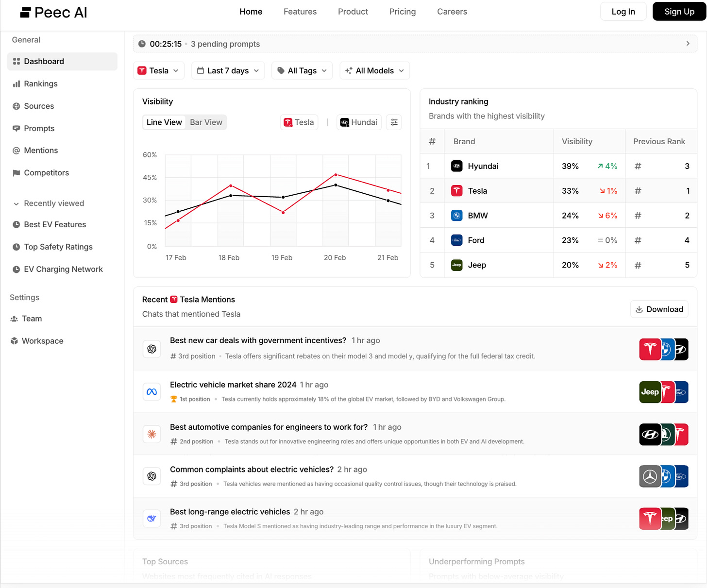Click the Sources globe icon
Image resolution: width=707 pixels, height=588 pixels.
17,106
